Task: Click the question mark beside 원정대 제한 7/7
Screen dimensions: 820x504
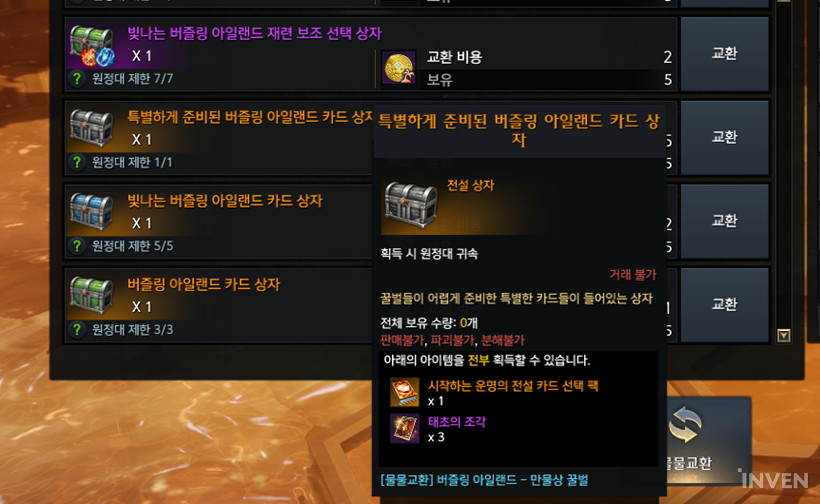Action: pyautogui.click(x=77, y=78)
